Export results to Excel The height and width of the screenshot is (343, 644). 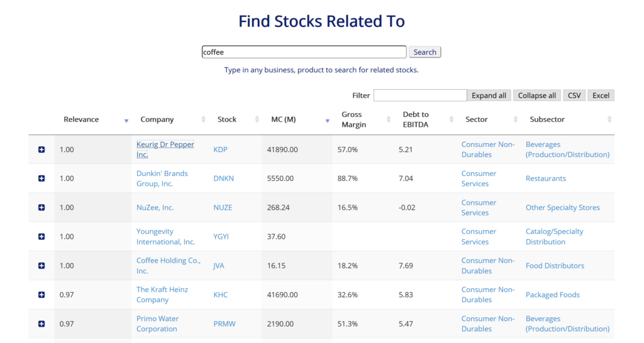(x=601, y=95)
